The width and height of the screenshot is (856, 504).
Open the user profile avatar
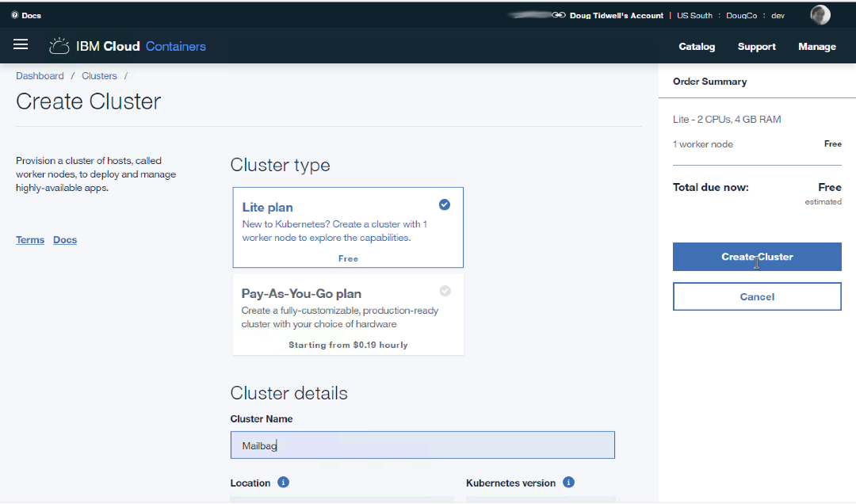[x=820, y=15]
